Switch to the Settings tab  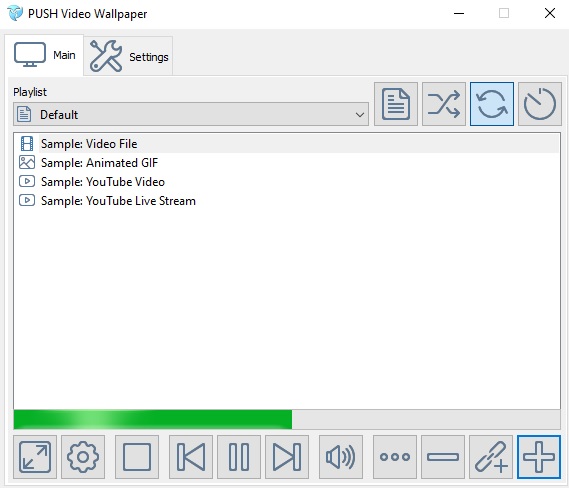pyautogui.click(x=128, y=56)
